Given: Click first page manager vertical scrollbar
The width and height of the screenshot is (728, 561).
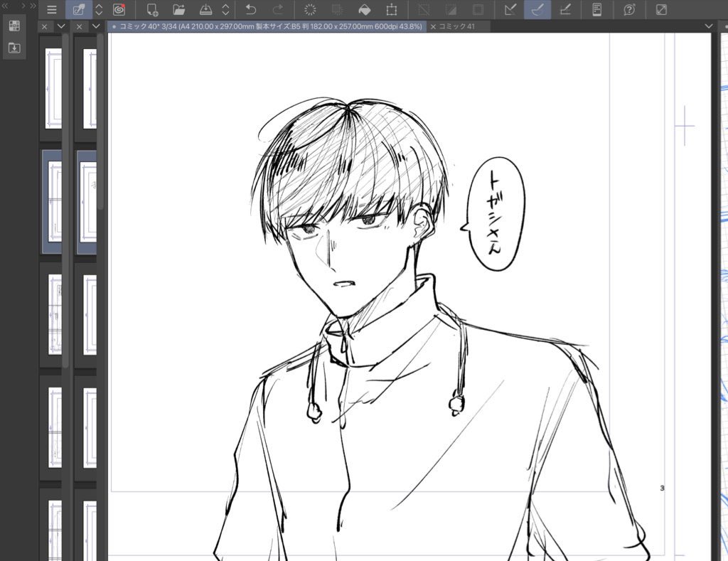Looking at the screenshot, I should [65, 200].
